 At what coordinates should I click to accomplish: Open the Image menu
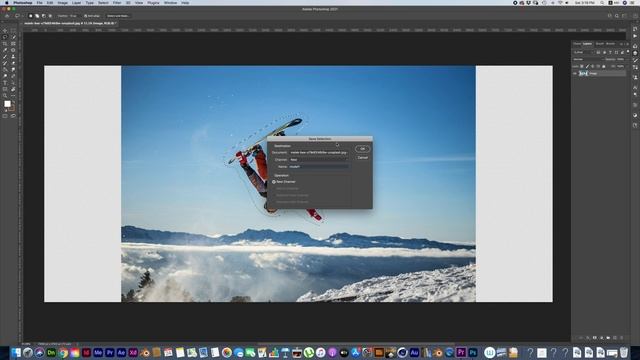tap(62, 3)
